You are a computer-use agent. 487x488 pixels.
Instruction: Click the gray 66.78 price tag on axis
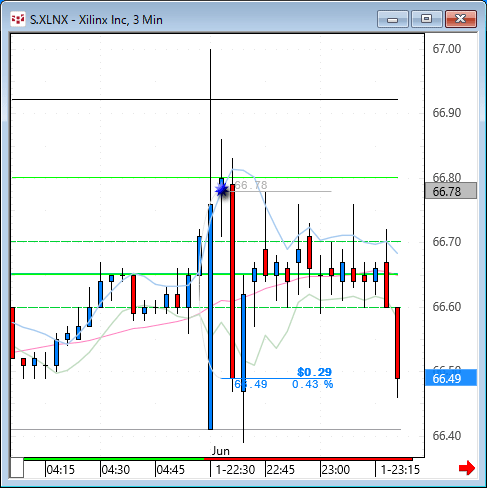click(x=451, y=191)
